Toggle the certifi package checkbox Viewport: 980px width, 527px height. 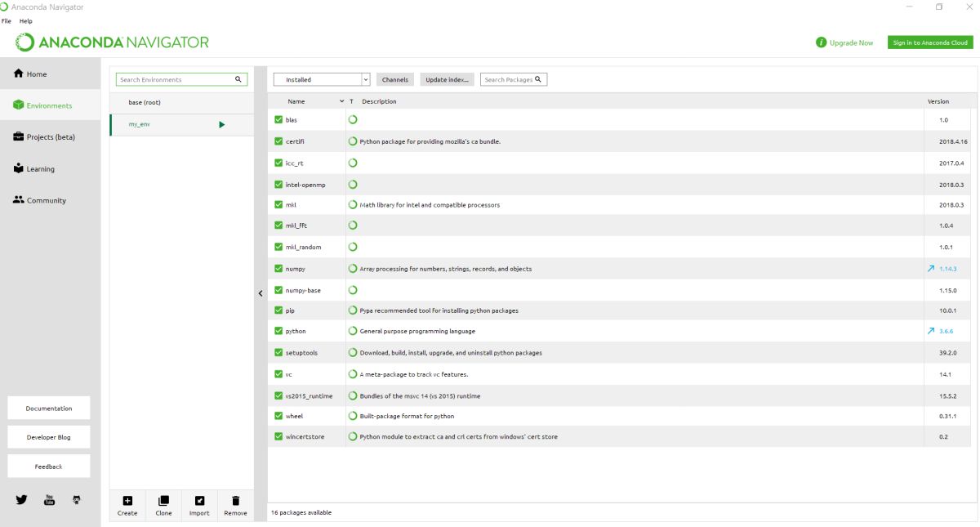coord(278,141)
